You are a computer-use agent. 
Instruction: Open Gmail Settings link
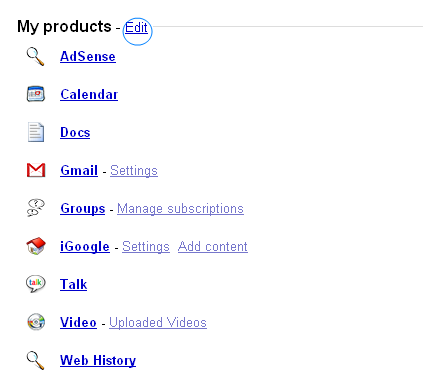[x=134, y=170]
